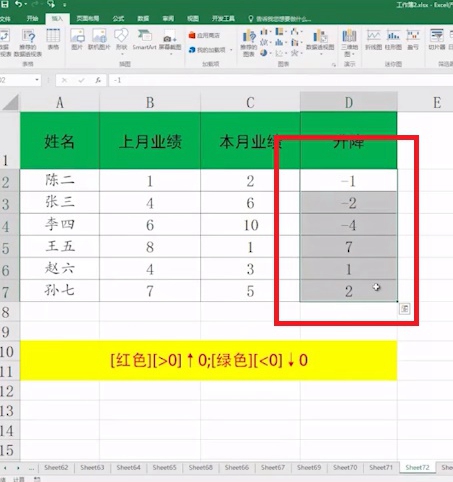Image resolution: width=453 pixels, height=482 pixels.
Task: Open the Charts group dialog launcher
Action: (x=334, y=65)
